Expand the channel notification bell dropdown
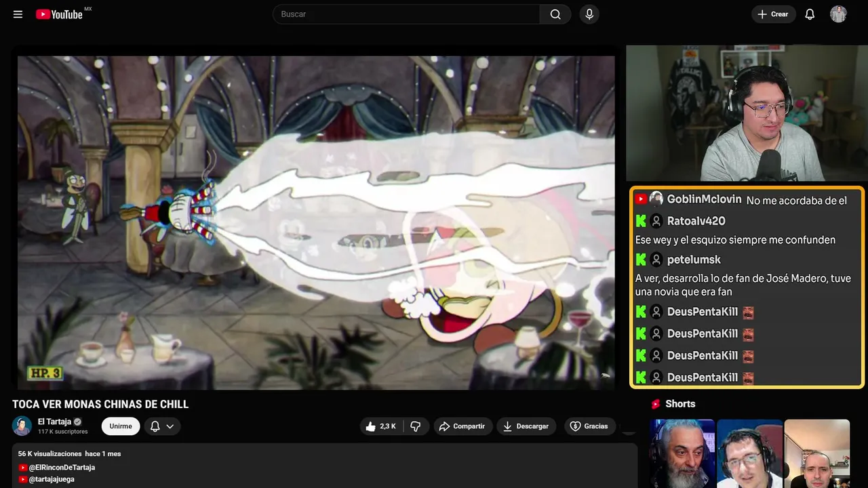868x488 pixels. pos(162,426)
